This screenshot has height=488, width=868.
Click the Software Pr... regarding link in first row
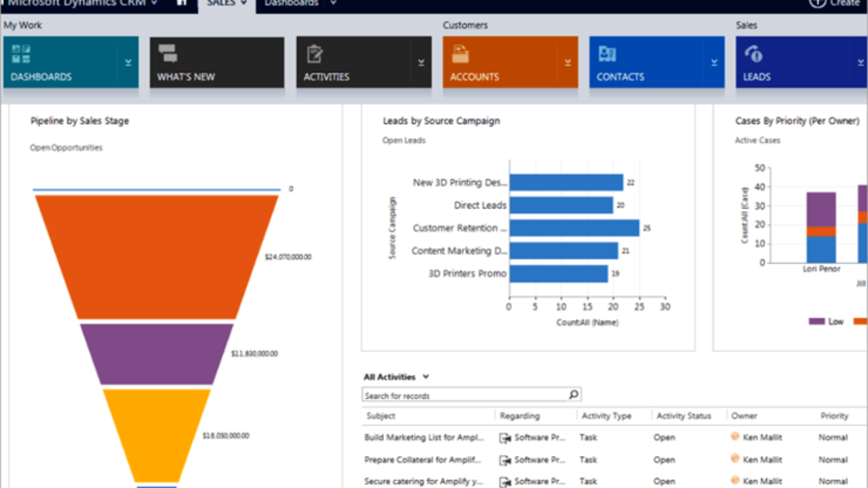pos(540,438)
